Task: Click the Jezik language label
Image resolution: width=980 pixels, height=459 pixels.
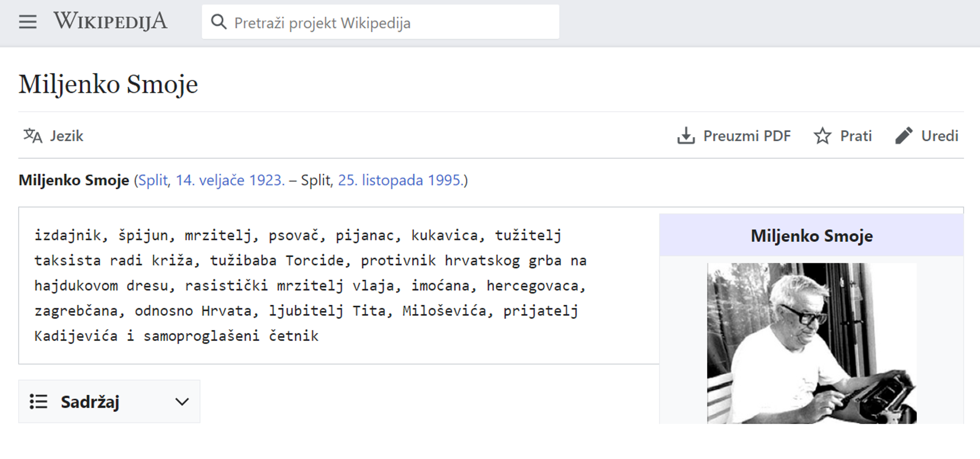Action: tap(67, 136)
